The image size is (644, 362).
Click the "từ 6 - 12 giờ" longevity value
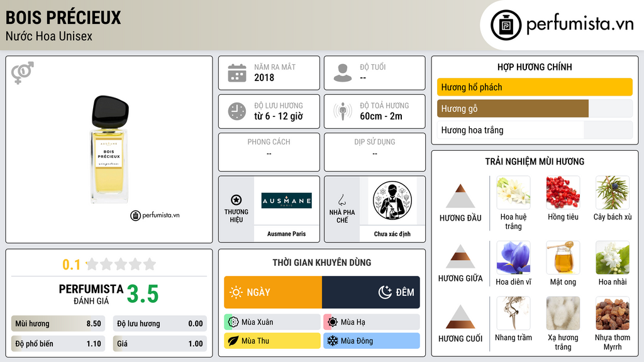point(279,116)
